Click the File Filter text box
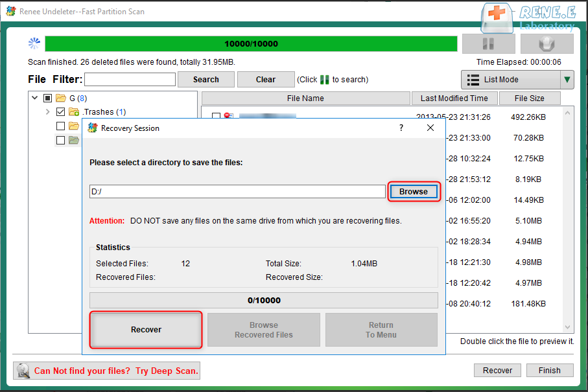This screenshot has height=392, width=588. click(x=130, y=80)
